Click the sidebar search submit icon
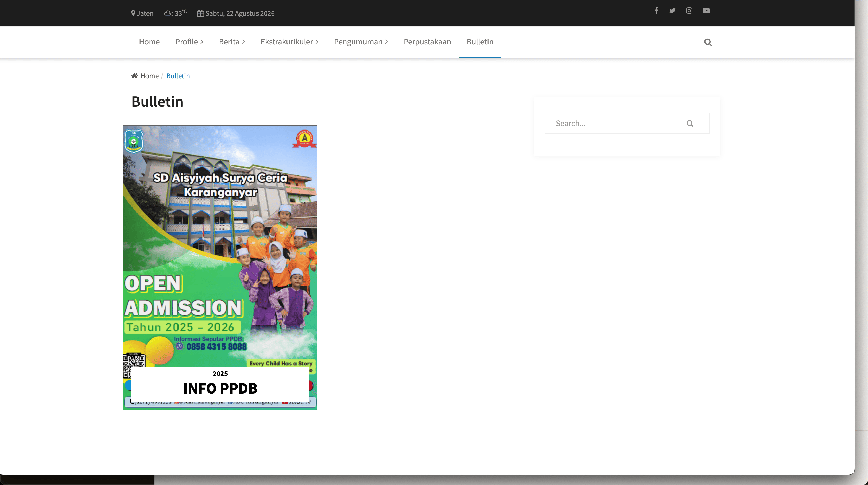 690,123
